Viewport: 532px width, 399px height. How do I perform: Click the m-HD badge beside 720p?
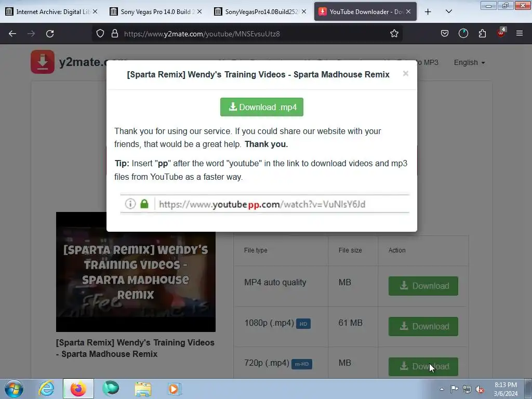tap(302, 364)
